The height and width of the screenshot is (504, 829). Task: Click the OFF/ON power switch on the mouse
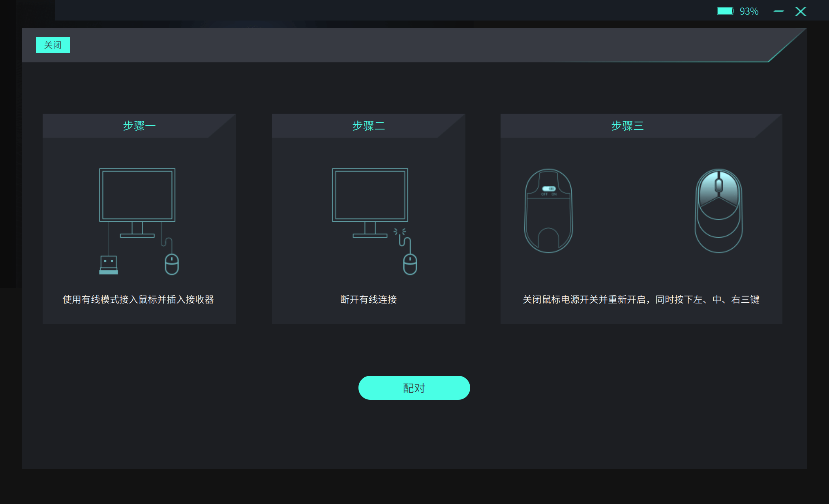pyautogui.click(x=548, y=189)
